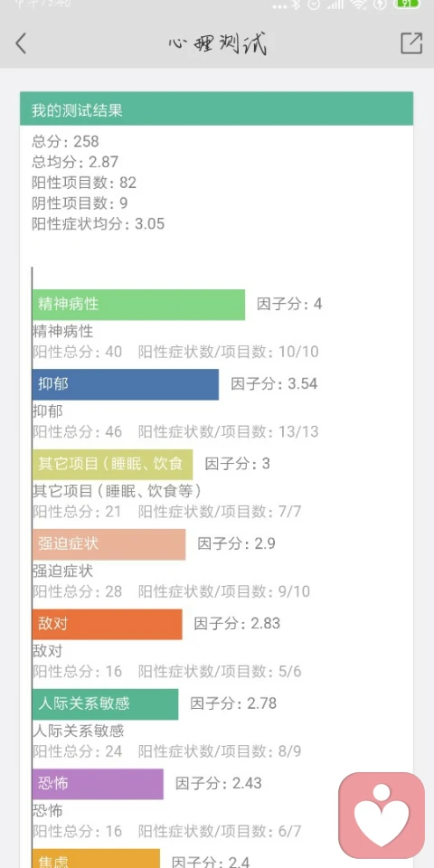The width and height of the screenshot is (434, 868).
Task: Tap the 其它项目（睡眠、饮食 yellow bar
Action: pyautogui.click(x=112, y=464)
